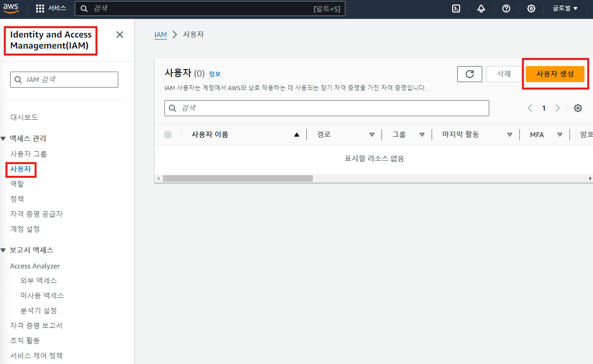This screenshot has height=364, width=593.
Task: Open Access Analyzer in the sidebar
Action: [35, 266]
